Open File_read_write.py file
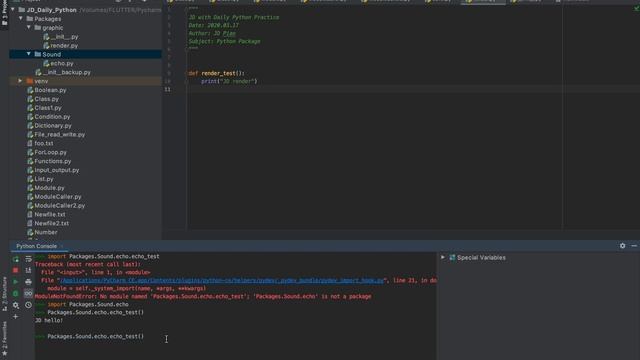This screenshot has width=640, height=360. (x=60, y=134)
